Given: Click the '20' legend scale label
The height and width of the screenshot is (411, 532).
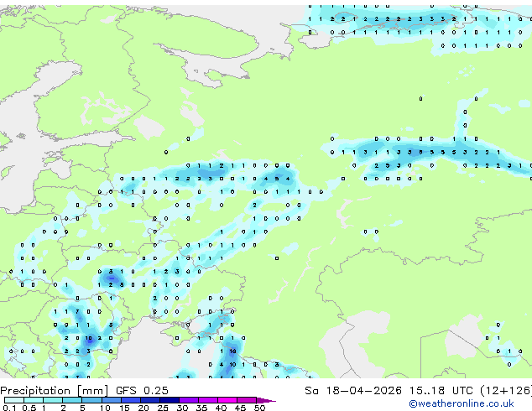Looking at the screenshot, I should pos(143,408).
